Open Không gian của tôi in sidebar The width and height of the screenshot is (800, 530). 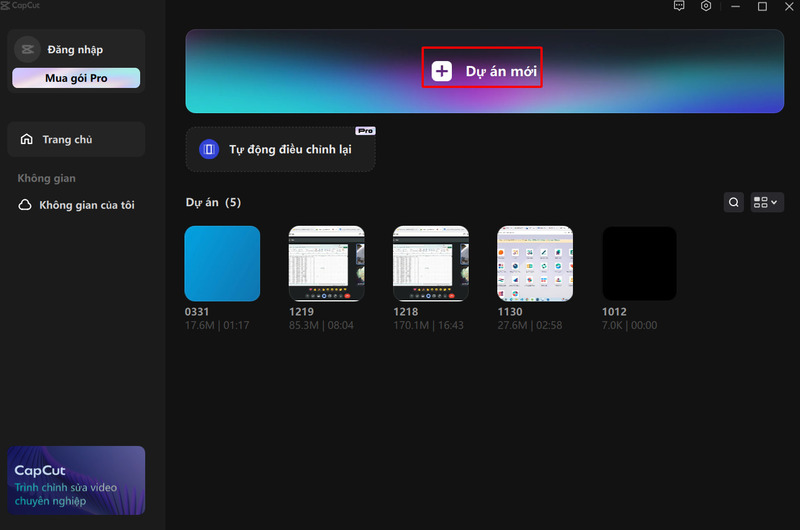coord(85,205)
